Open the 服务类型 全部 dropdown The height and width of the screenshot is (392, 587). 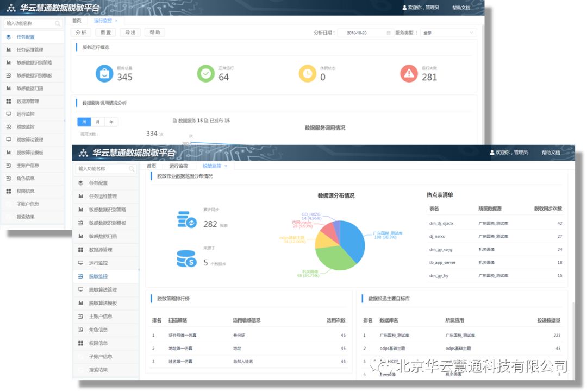(448, 33)
